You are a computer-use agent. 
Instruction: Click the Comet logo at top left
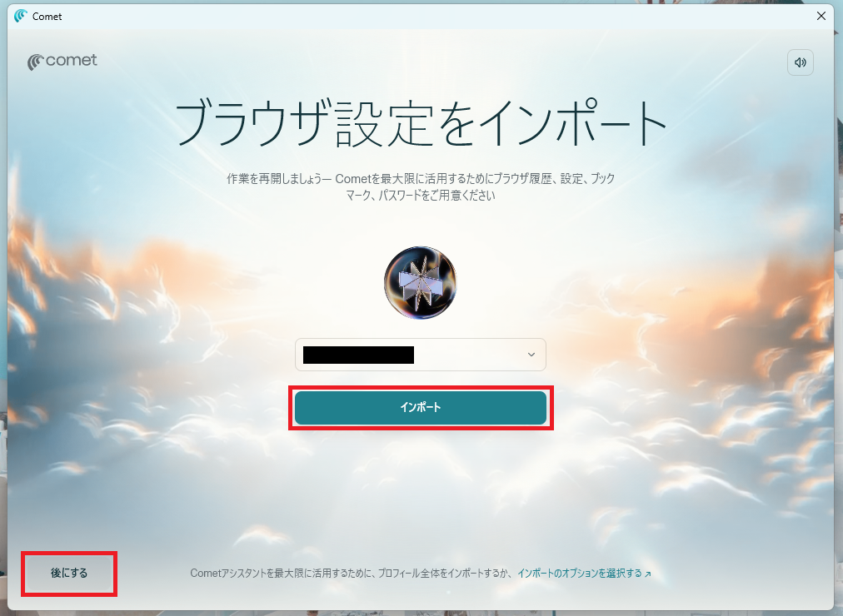(62, 62)
